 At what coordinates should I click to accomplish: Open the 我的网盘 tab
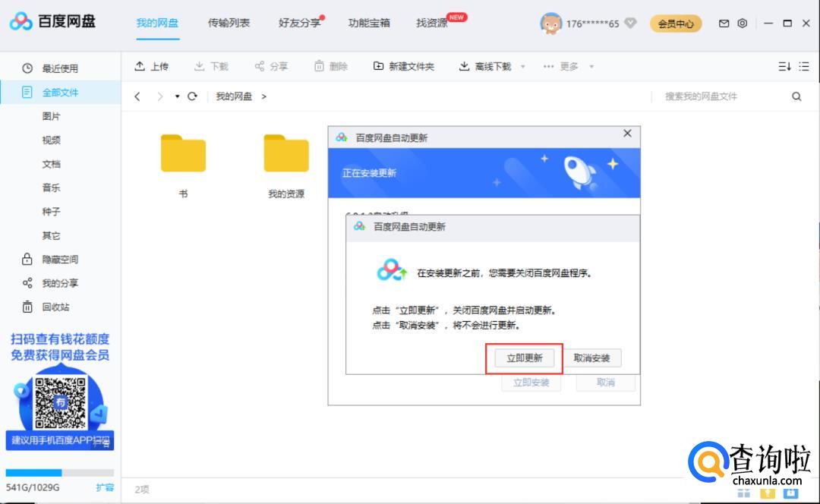coord(157,23)
